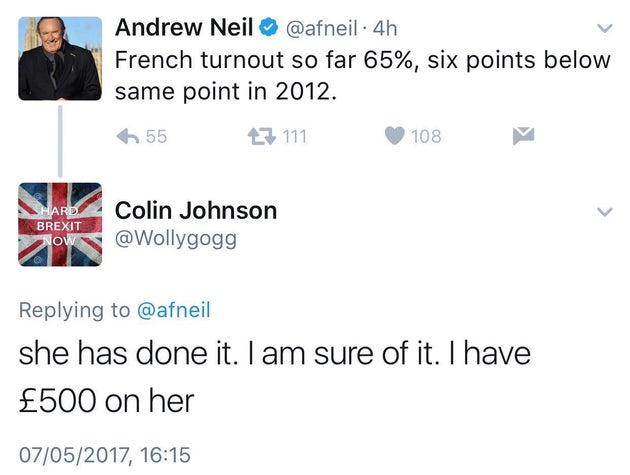Click the Colin Johnson display name
630x475 pixels.
pyautogui.click(x=196, y=211)
